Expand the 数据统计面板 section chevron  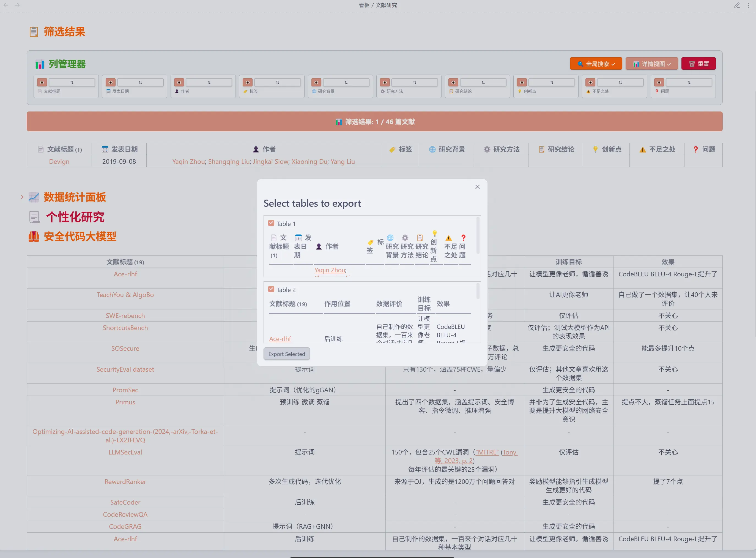(x=22, y=197)
